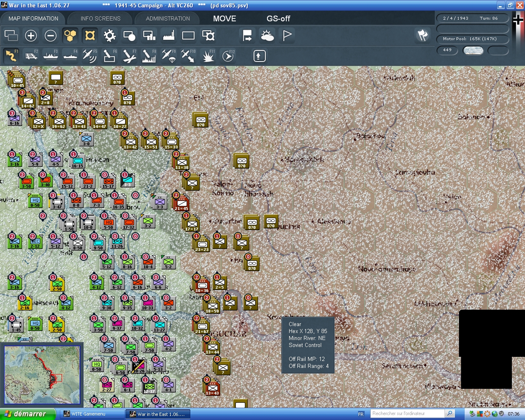Screen dimensions: 525x420
Task: Toggle the hex grid display
Action: click(70, 36)
